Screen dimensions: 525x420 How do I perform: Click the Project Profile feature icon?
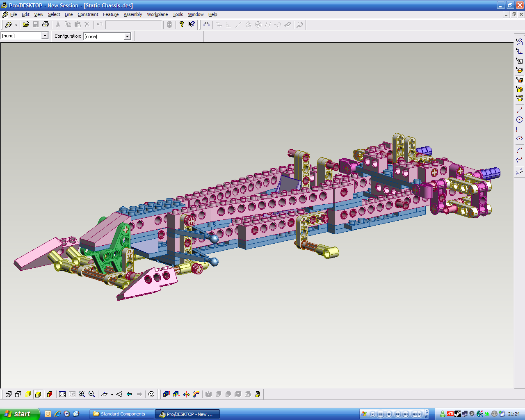click(x=176, y=394)
